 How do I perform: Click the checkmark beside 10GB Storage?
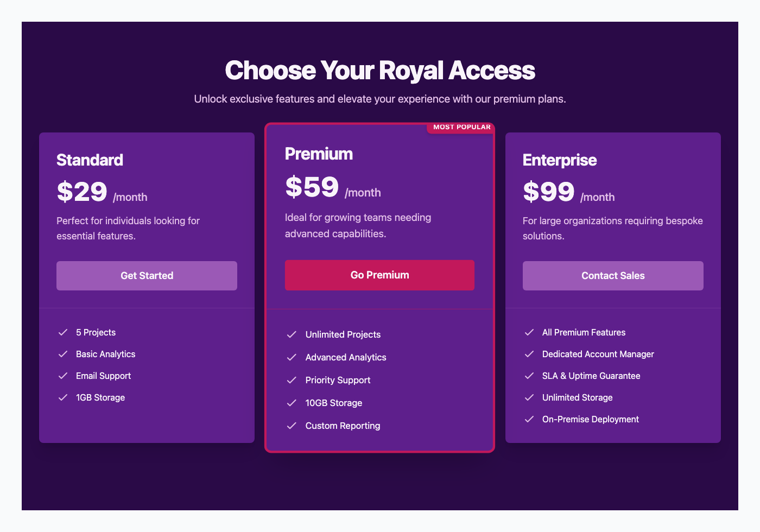pos(292,403)
